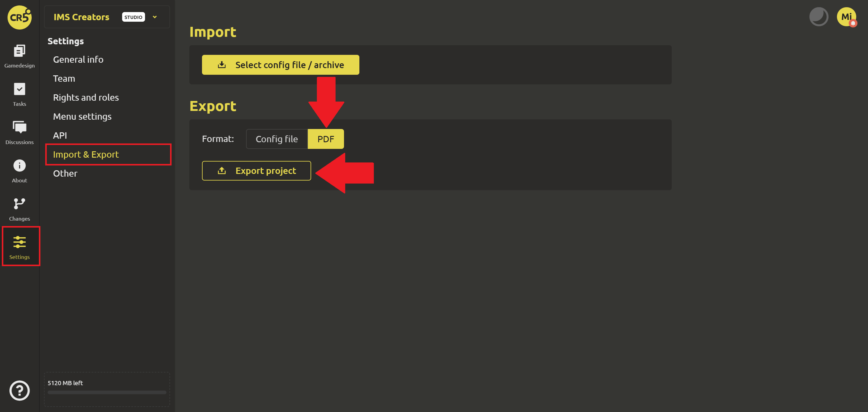Open Other settings
The width and height of the screenshot is (868, 412).
pyautogui.click(x=65, y=174)
